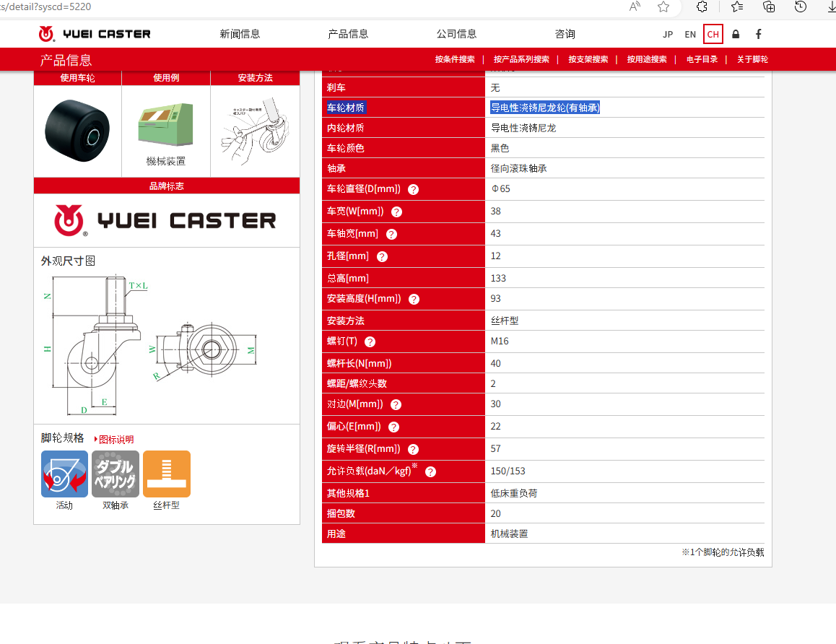Select the 丝杆型 threaded stem spec icon
Viewport: 836px width, 644px height.
click(x=166, y=474)
